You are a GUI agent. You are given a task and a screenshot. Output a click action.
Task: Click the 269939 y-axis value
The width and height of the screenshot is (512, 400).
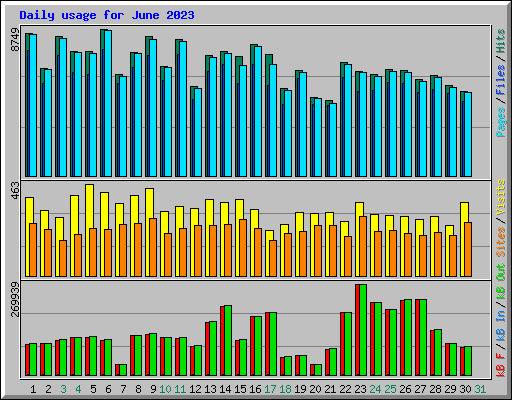click(x=15, y=299)
